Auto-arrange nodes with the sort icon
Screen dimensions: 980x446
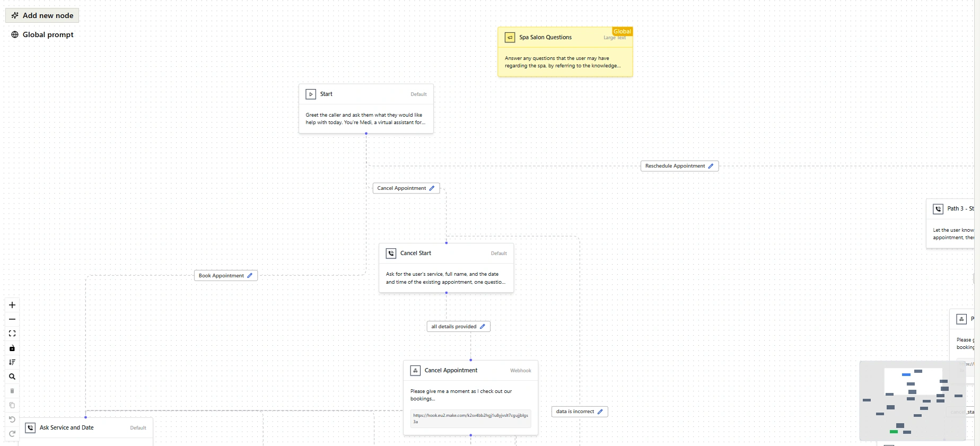click(12, 362)
